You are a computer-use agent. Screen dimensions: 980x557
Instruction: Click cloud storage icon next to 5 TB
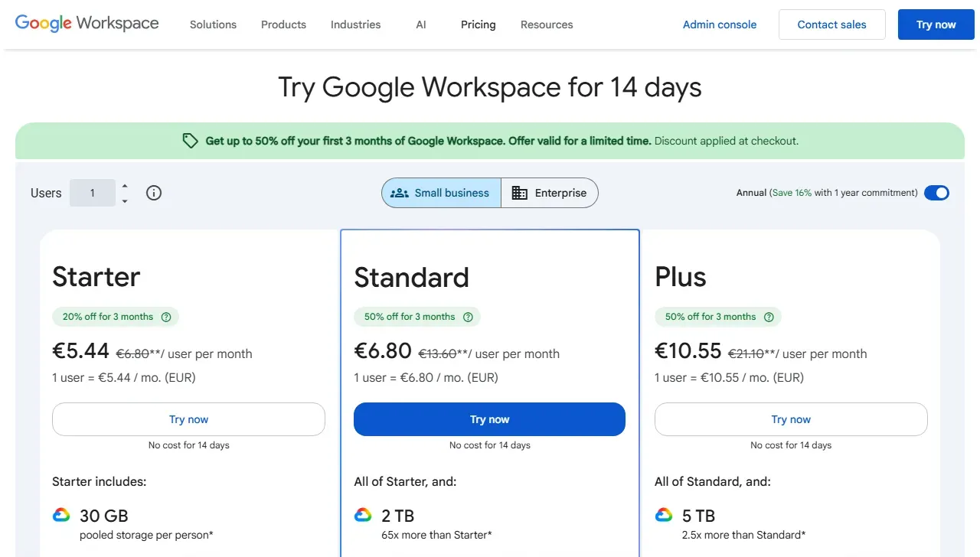(x=664, y=515)
